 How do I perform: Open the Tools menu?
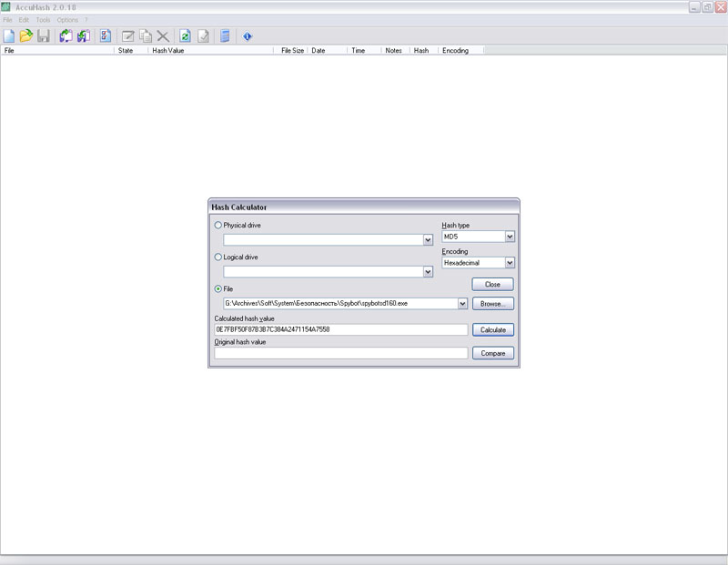[43, 20]
